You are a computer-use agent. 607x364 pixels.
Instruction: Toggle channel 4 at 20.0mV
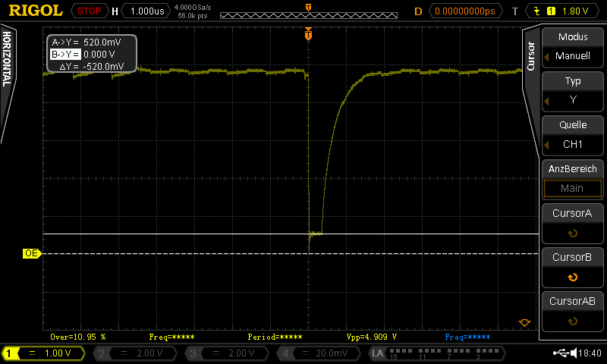[319, 353]
